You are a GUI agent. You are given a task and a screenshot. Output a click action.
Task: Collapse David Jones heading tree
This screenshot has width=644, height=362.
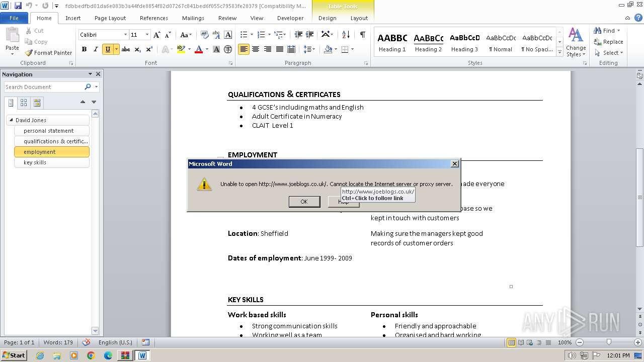point(11,120)
